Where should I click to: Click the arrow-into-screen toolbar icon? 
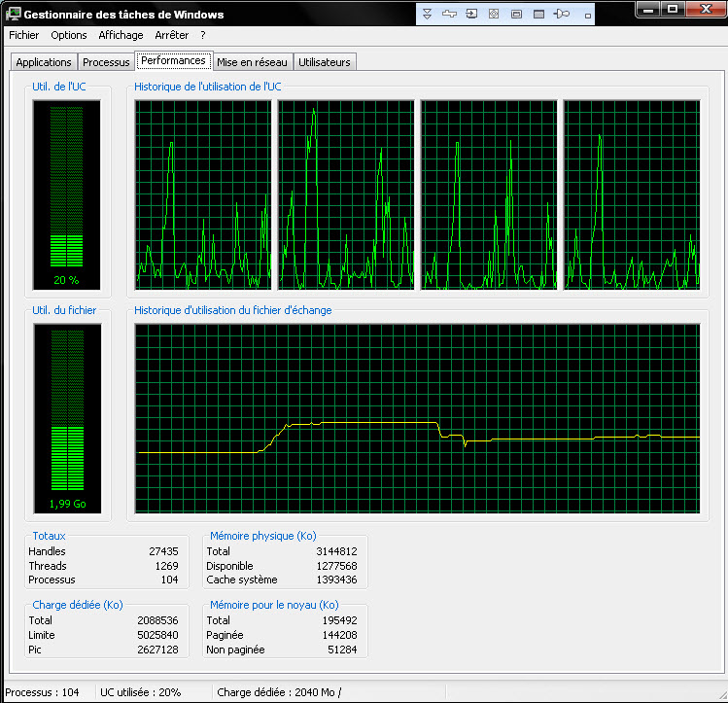471,14
